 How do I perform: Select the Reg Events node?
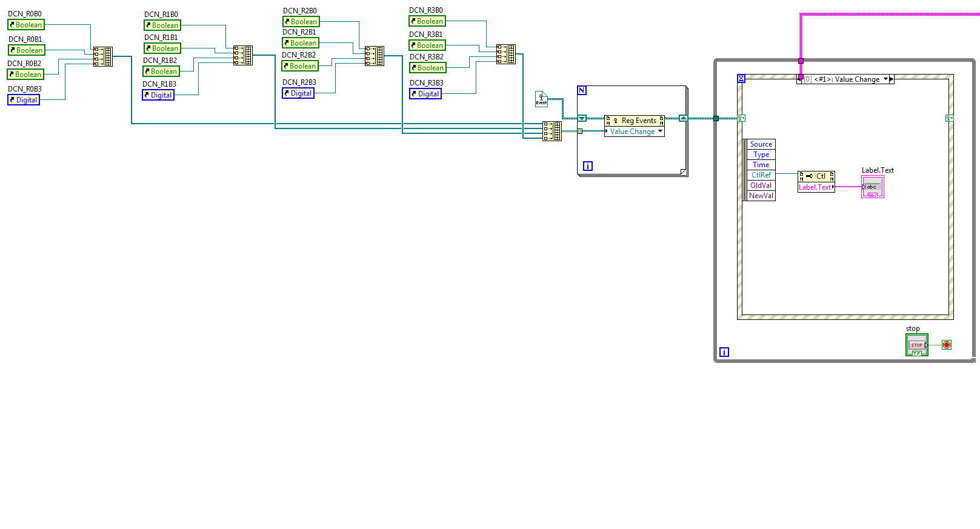point(635,121)
